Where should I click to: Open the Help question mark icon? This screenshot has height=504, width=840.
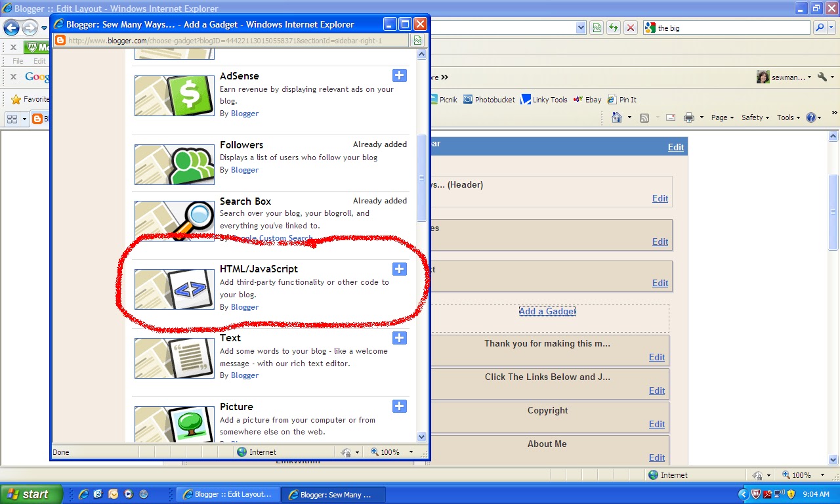[811, 117]
